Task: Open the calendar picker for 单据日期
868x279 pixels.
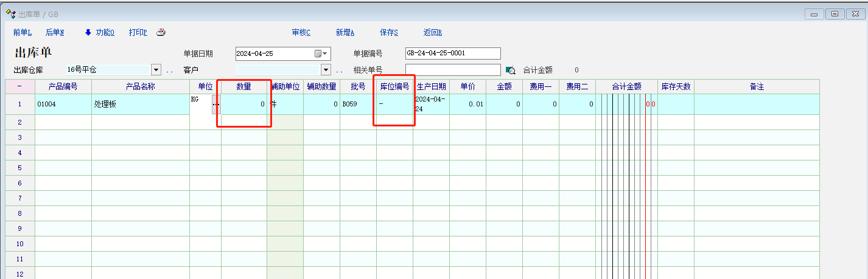Action: point(321,53)
